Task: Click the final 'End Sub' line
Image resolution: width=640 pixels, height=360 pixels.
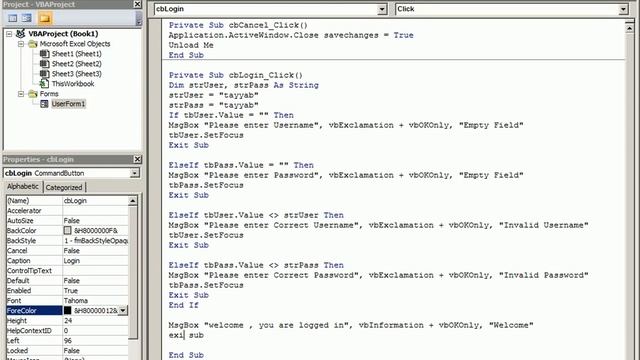Action: coord(186,355)
